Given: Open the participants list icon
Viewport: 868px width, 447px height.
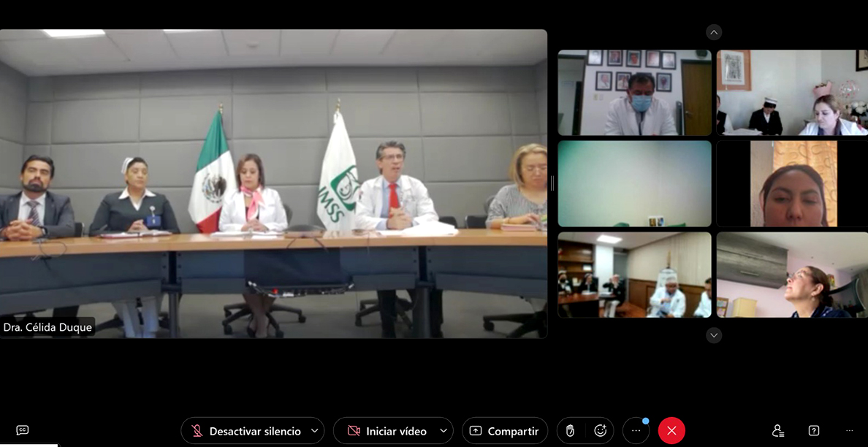Looking at the screenshot, I should point(778,431).
